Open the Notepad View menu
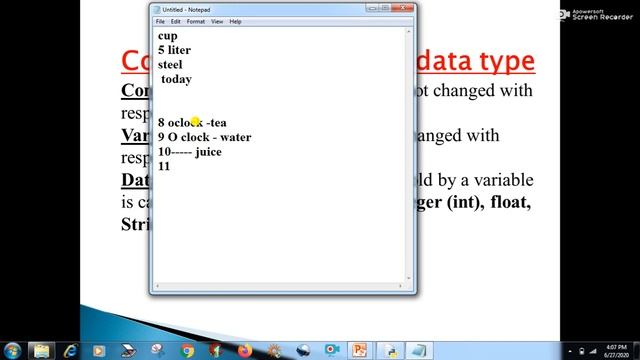The height and width of the screenshot is (360, 640). (217, 22)
